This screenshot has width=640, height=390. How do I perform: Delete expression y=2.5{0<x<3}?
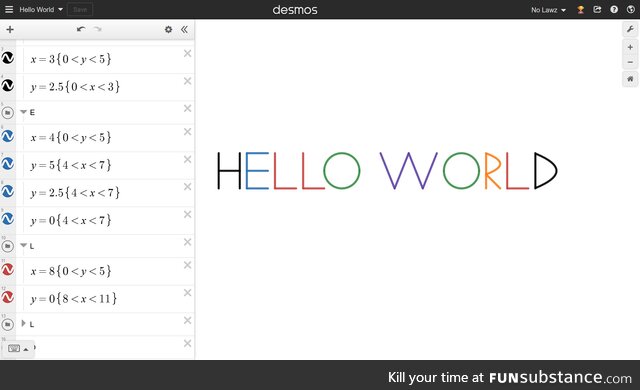coord(187,81)
